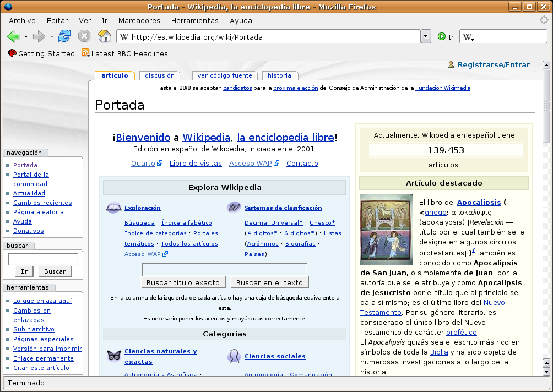Open the Archivo menu
The height and width of the screenshot is (392, 553).
(x=22, y=20)
